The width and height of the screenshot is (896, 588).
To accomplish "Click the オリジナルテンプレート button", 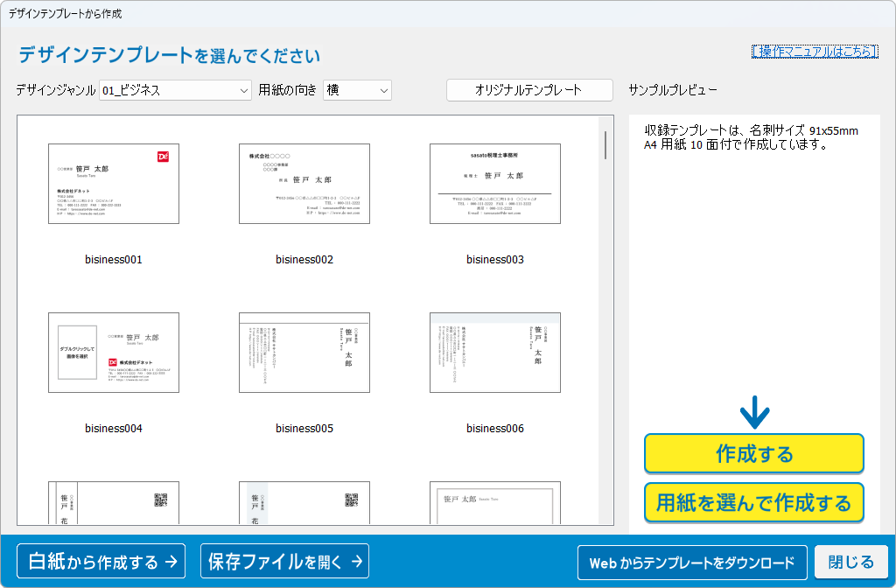I will pyautogui.click(x=528, y=90).
